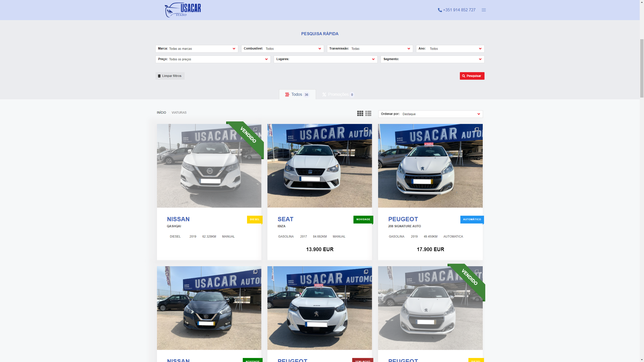The width and height of the screenshot is (644, 362).
Task: Open the Transmissão dropdown
Action: click(x=370, y=49)
